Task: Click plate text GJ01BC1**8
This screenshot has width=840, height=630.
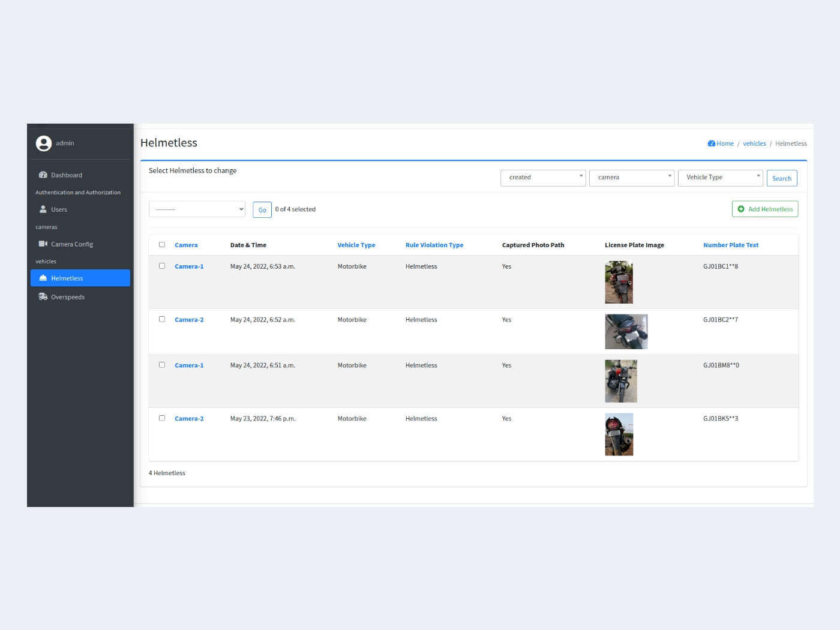Action: coord(721,266)
